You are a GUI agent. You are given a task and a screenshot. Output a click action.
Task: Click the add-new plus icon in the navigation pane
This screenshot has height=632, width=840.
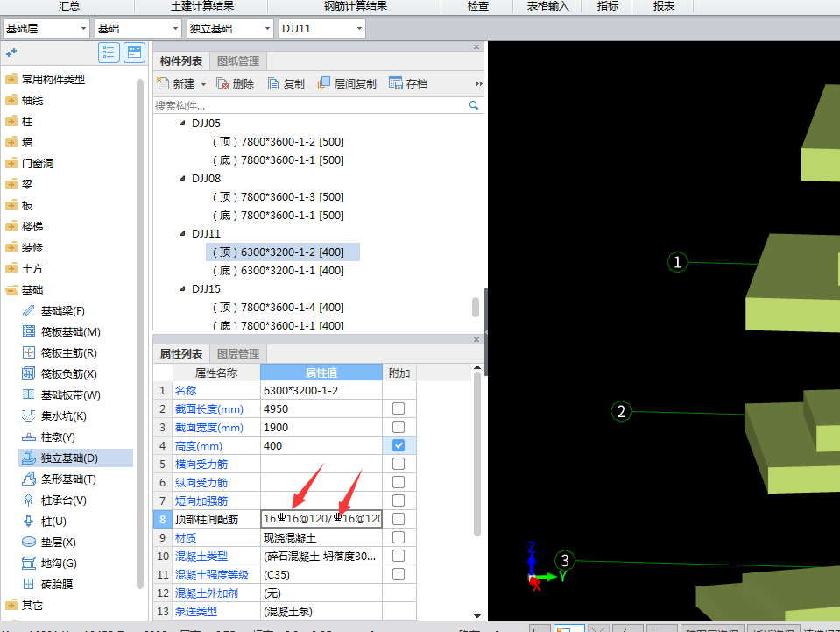[x=11, y=53]
